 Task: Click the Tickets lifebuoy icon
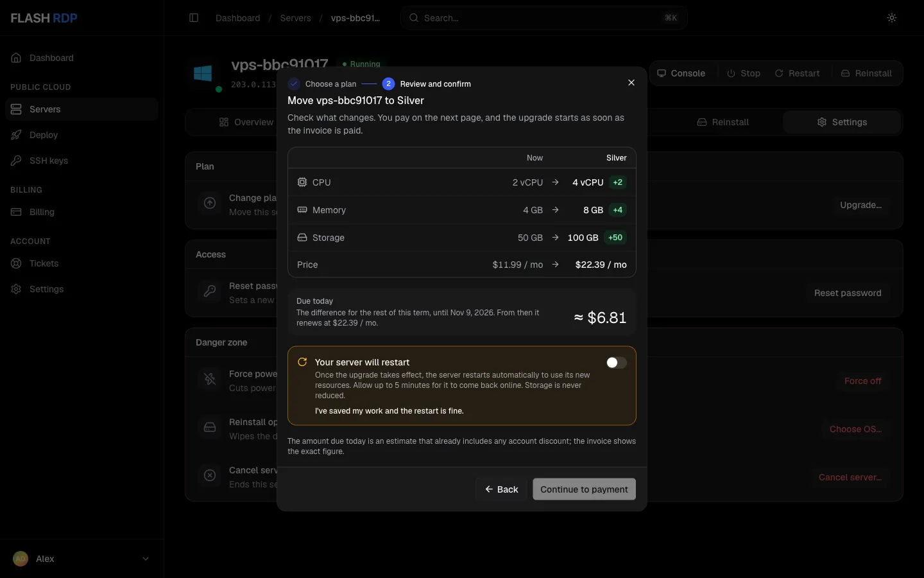[x=16, y=263]
